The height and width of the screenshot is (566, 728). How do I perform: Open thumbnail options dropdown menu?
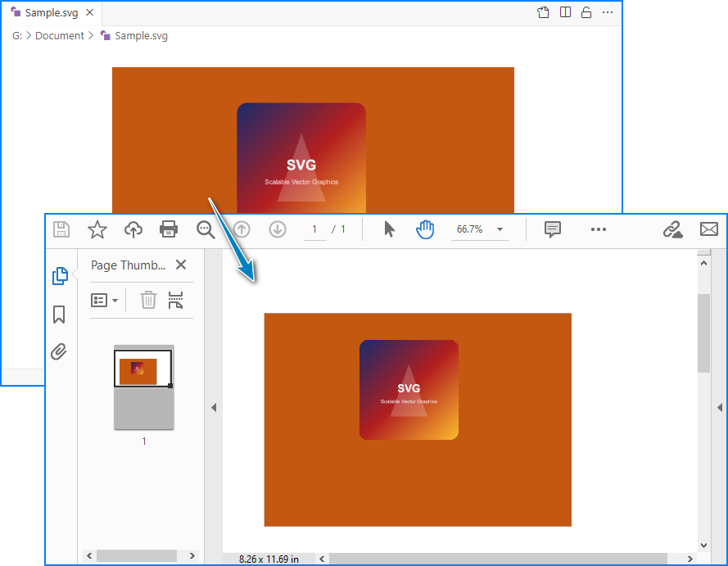pos(104,301)
